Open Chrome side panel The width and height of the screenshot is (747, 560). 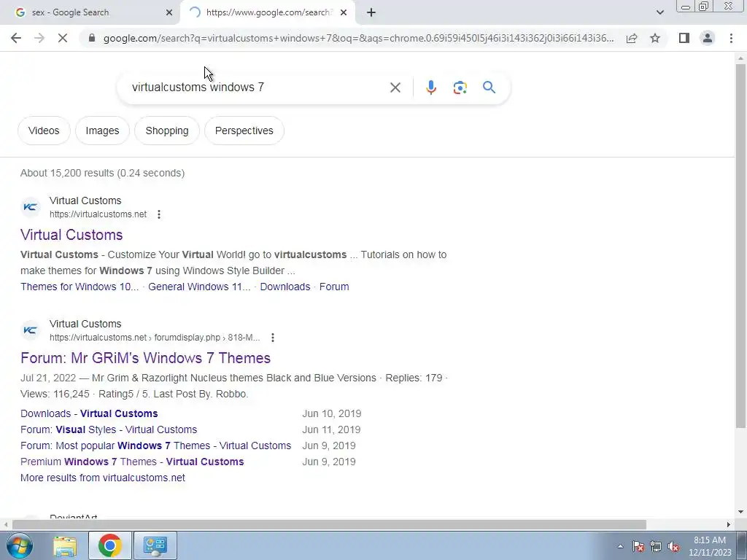(684, 38)
